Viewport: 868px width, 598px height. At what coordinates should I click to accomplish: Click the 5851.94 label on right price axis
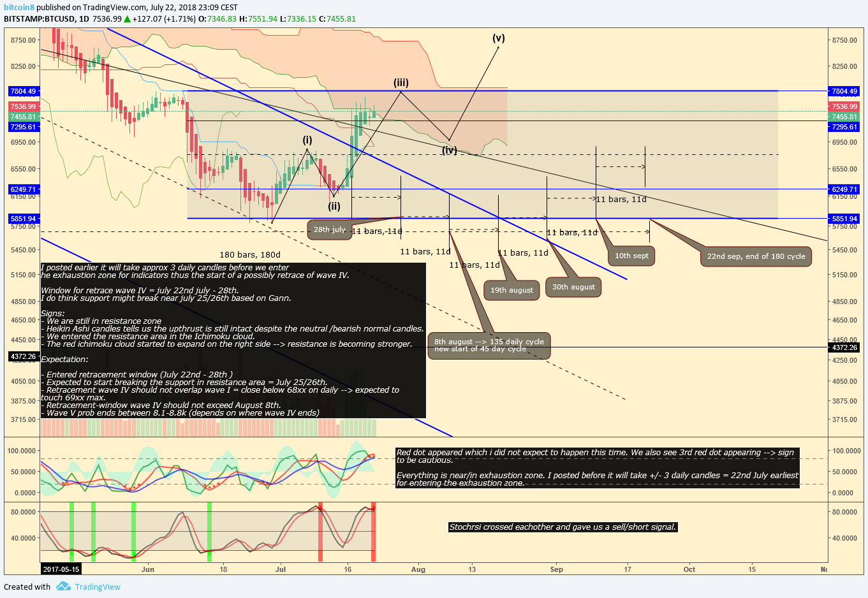[x=844, y=219]
